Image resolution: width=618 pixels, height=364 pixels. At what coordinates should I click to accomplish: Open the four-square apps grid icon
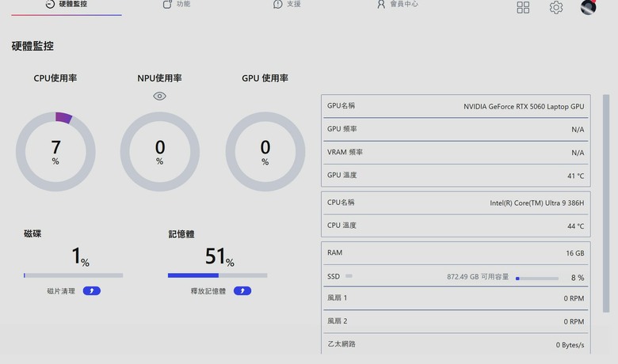pos(523,7)
